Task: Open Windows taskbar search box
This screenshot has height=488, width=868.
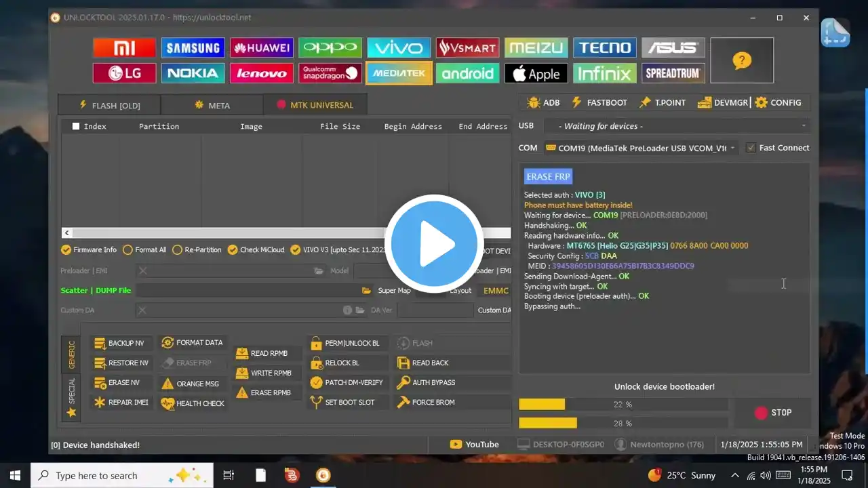Action: tap(122, 475)
